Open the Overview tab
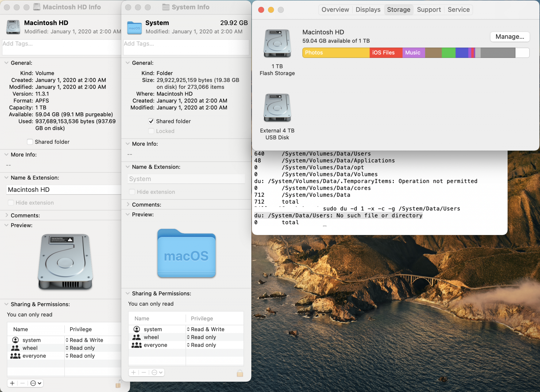This screenshot has height=392, width=540. click(335, 10)
